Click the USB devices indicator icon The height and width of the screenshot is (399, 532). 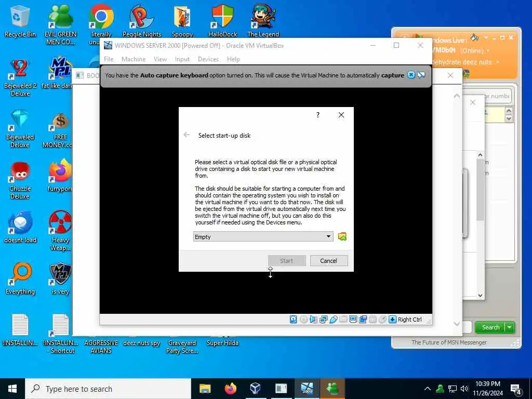tap(333, 320)
